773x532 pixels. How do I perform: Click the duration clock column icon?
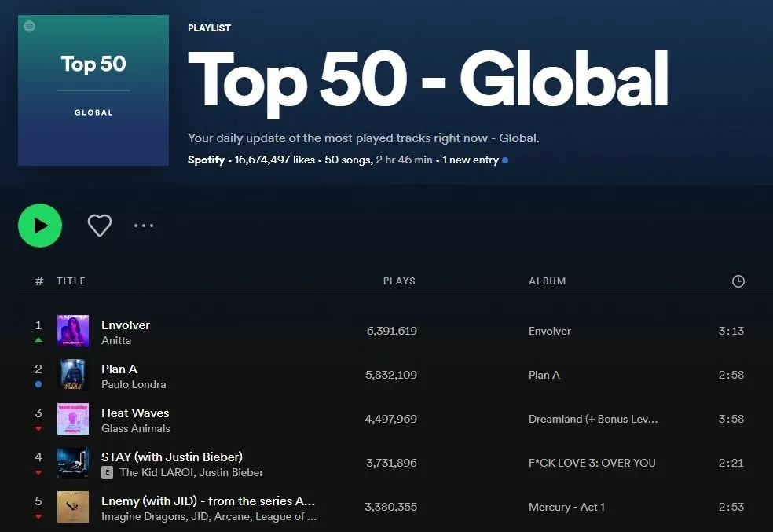738,281
